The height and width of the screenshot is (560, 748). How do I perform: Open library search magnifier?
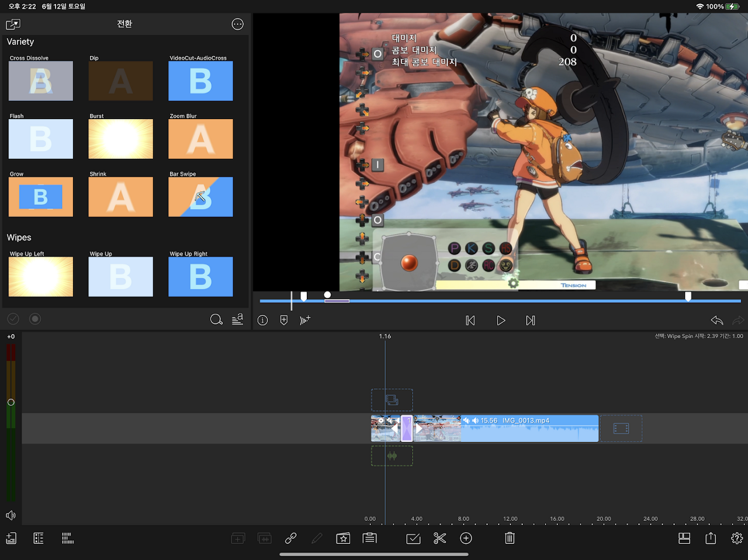[216, 319]
